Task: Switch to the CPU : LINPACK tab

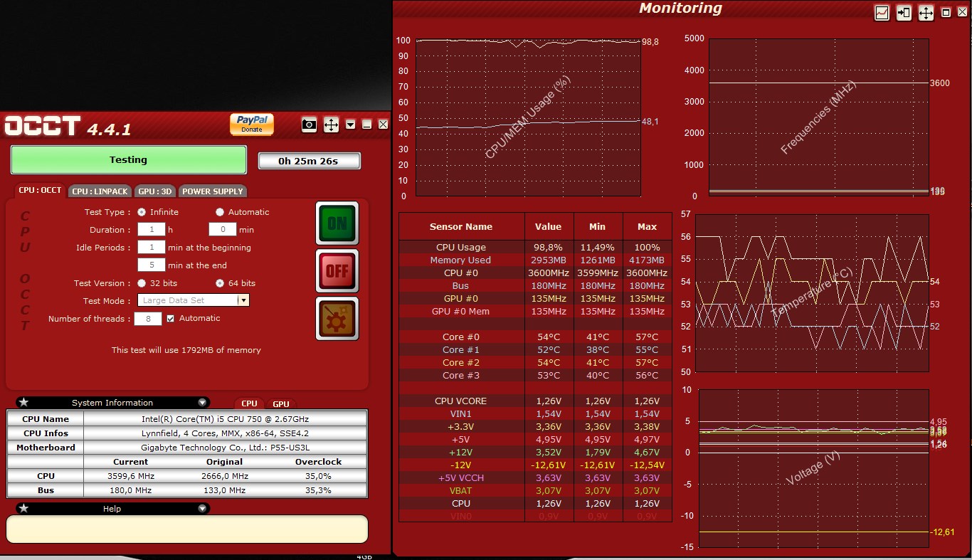Action: pos(100,191)
